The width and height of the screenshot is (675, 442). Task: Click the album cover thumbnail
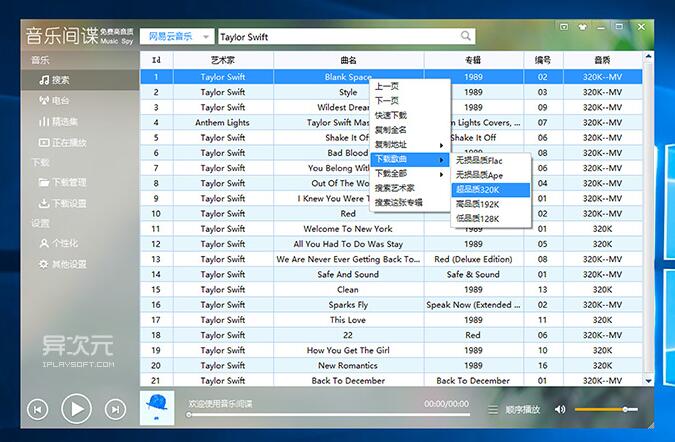click(157, 408)
